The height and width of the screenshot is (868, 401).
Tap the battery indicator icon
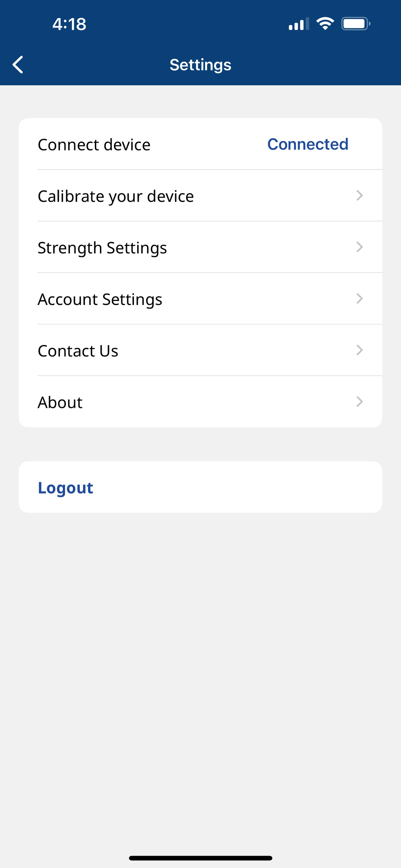(x=356, y=24)
